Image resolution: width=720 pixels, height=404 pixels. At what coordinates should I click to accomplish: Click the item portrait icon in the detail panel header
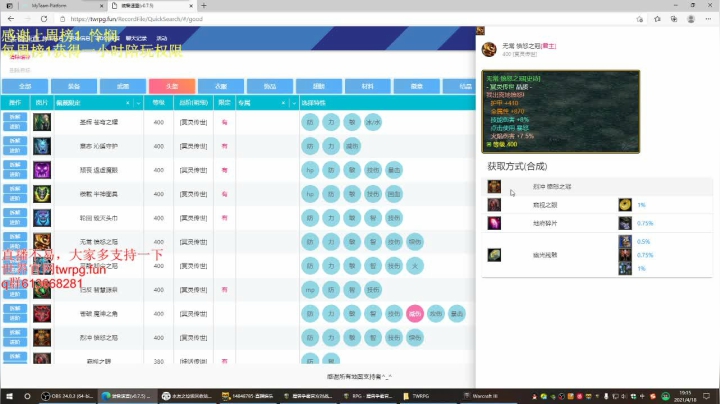489,49
